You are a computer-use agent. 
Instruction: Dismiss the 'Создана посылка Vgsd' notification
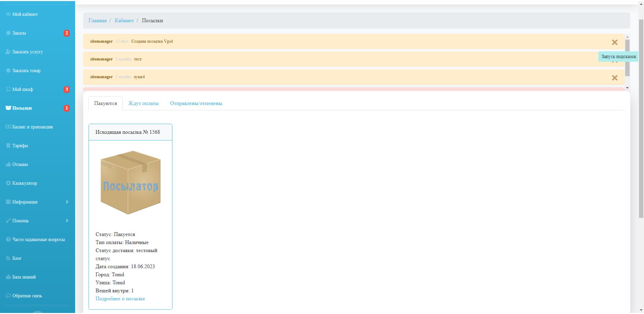[614, 42]
